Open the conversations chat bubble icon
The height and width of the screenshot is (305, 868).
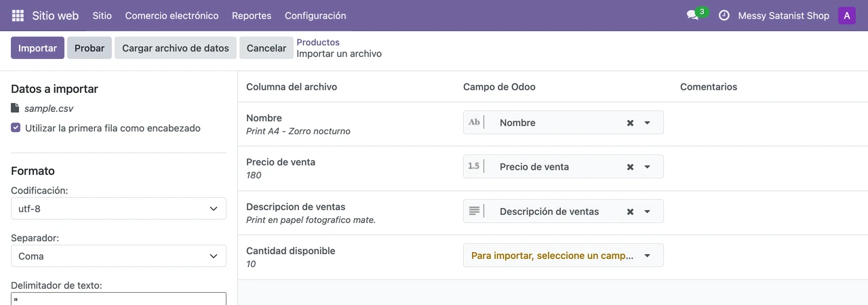coord(692,16)
